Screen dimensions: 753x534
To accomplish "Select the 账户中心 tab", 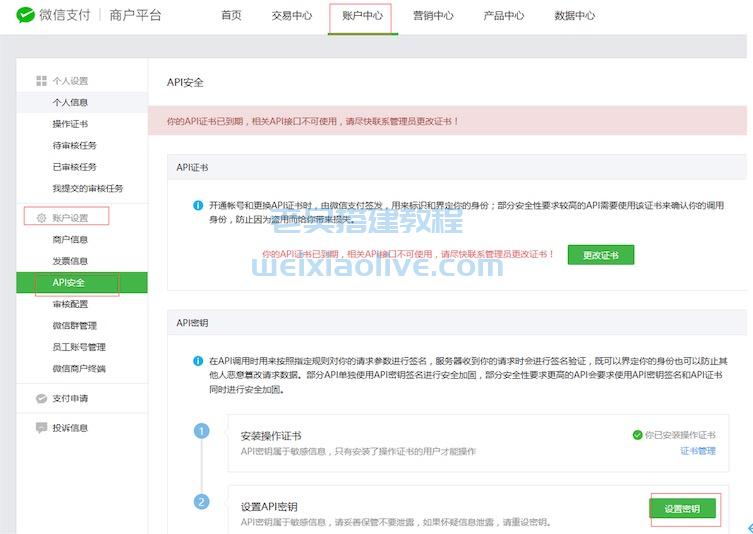I will pyautogui.click(x=363, y=15).
